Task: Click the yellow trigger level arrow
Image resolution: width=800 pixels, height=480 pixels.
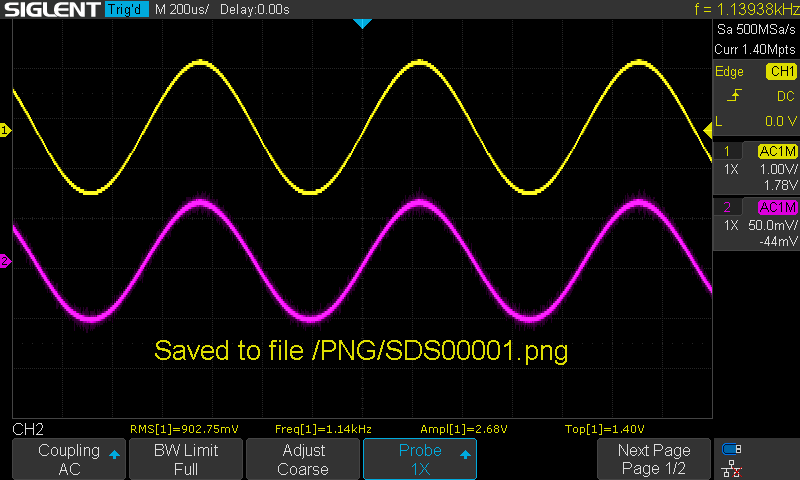Action: point(708,131)
